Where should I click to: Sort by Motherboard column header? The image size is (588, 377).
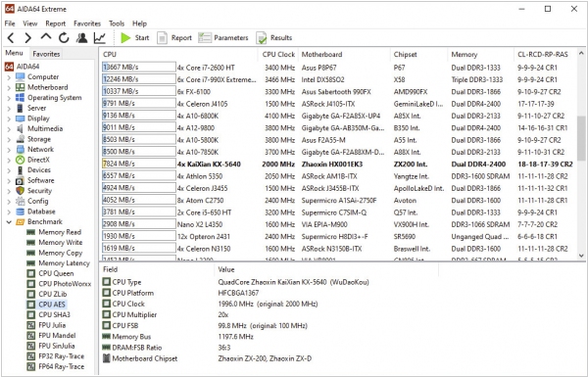[344, 54]
